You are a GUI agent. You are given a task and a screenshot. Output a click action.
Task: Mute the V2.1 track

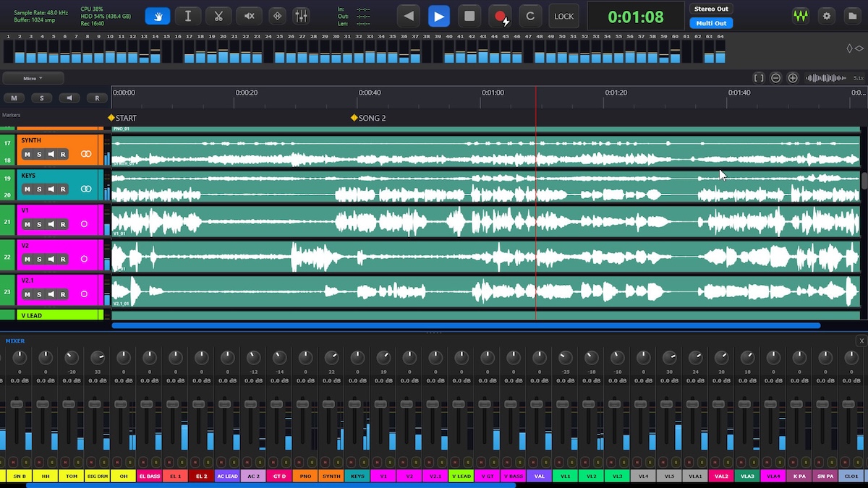pyautogui.click(x=27, y=294)
